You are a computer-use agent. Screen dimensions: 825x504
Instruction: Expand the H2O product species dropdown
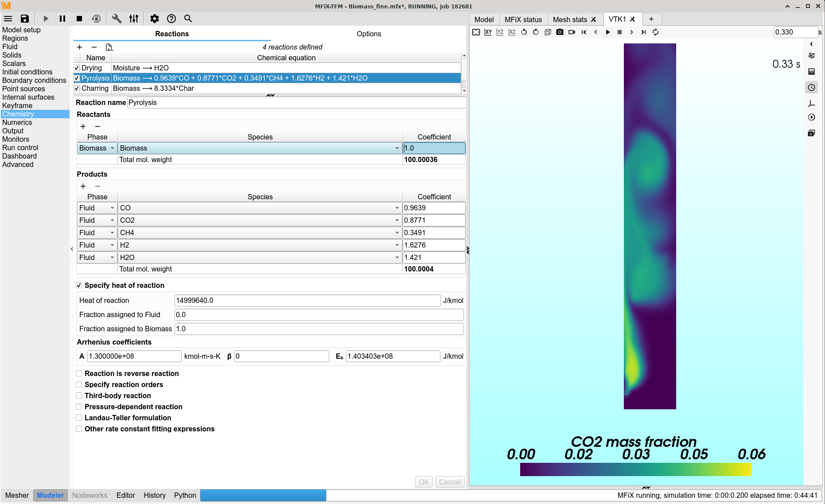tap(260, 258)
